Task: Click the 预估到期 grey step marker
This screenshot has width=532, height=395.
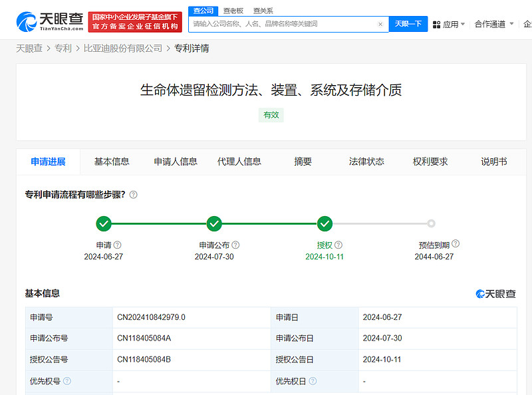Action: pos(431,223)
